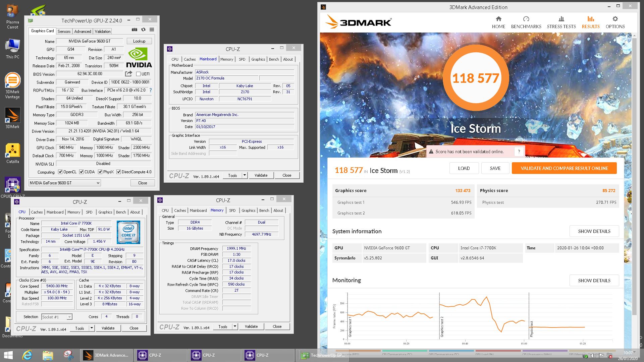This screenshot has height=362, width=644.
Task: Click the help icon on validation notice
Action: pyautogui.click(x=519, y=152)
